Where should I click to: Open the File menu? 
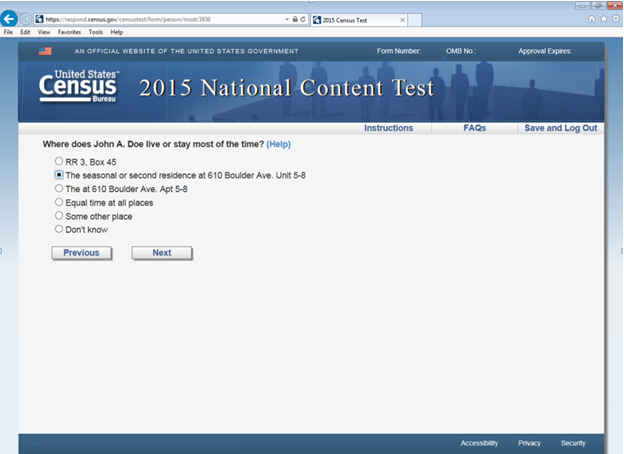(8, 32)
